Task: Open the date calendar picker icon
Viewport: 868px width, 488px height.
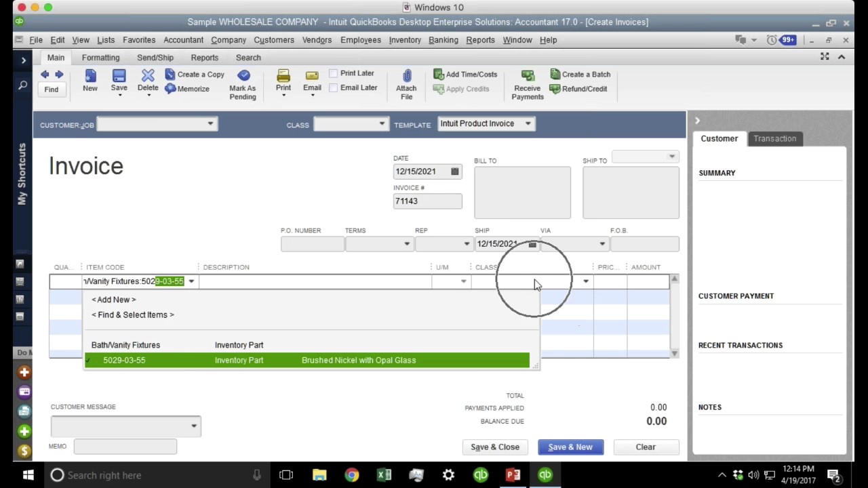Action: pyautogui.click(x=454, y=171)
